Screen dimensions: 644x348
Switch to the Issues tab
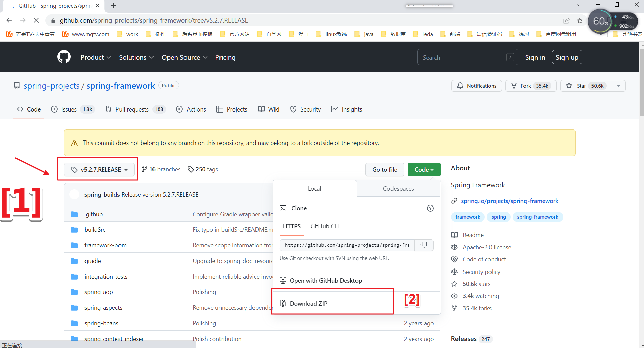(x=73, y=109)
